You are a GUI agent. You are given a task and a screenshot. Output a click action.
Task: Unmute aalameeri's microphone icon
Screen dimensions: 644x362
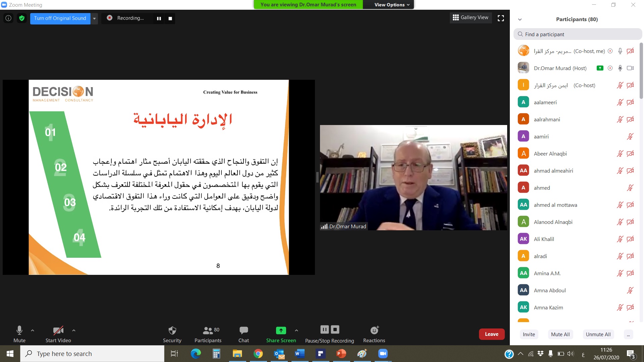620,102
